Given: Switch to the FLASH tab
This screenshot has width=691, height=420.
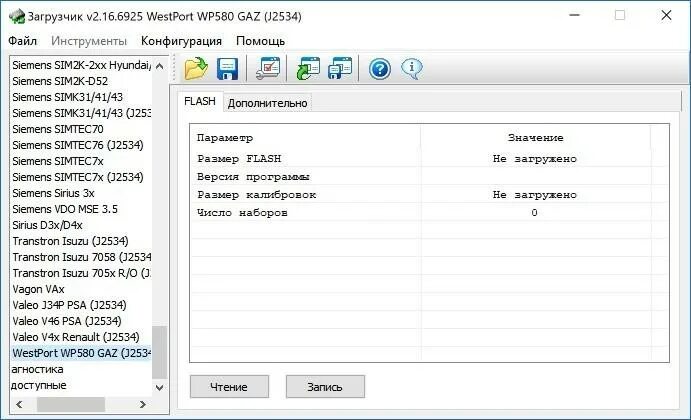Looking at the screenshot, I should [200, 101].
